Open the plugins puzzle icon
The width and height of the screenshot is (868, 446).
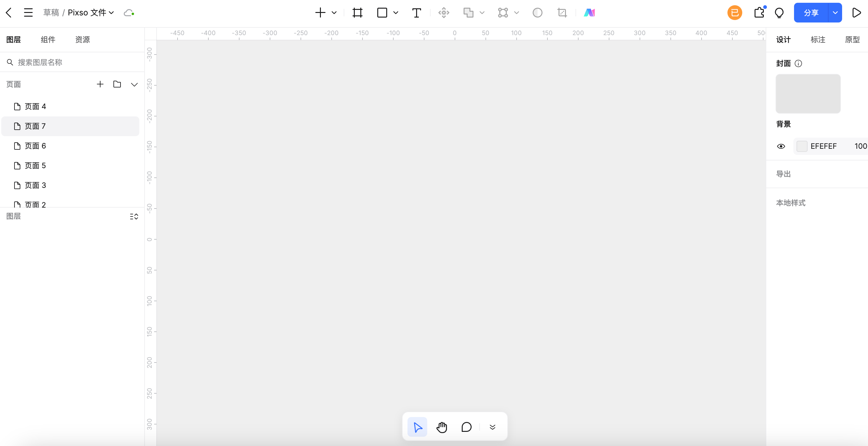coord(759,13)
